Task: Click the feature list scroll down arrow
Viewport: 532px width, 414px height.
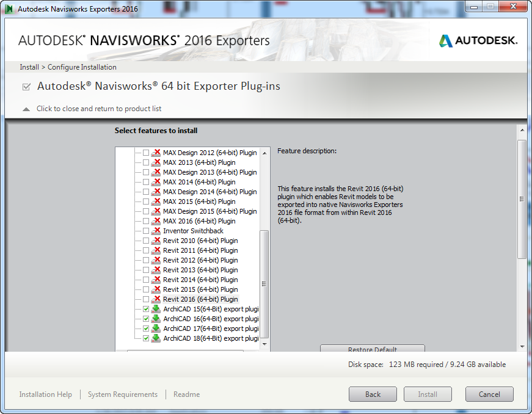Action: point(264,344)
